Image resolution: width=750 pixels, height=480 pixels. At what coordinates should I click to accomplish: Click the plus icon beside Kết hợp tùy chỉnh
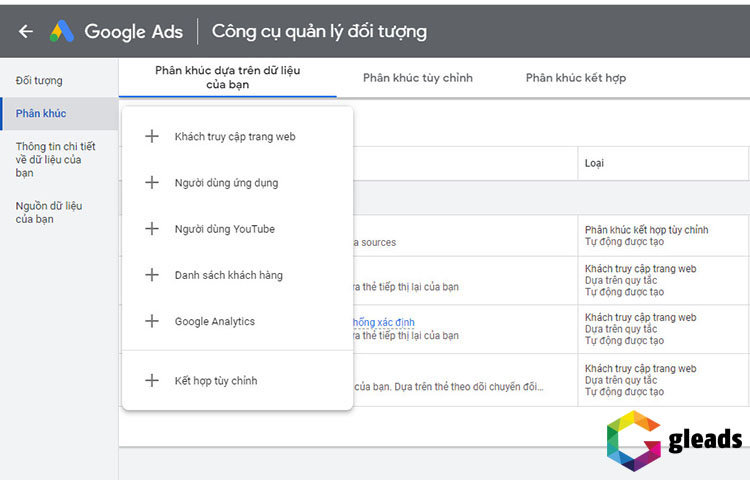coord(152,381)
